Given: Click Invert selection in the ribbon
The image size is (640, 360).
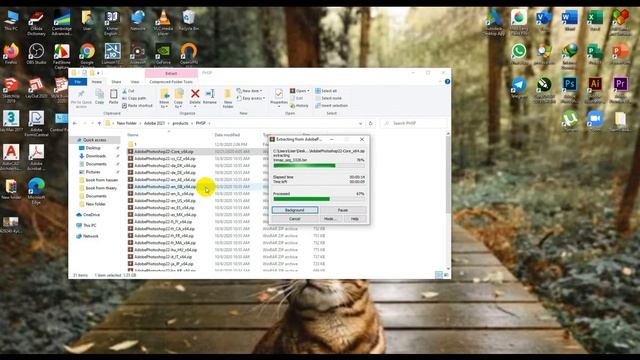Looking at the screenshot, I should click(x=331, y=105).
